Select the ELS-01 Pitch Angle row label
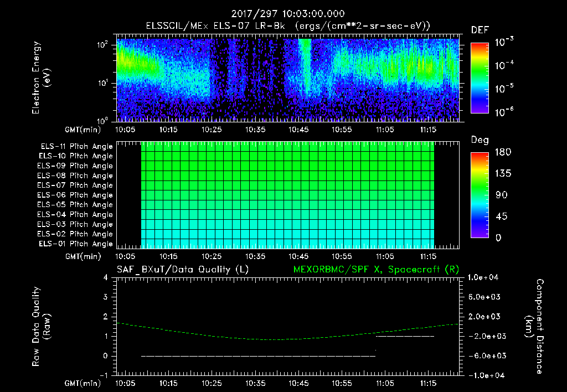567x392 pixels. [76, 244]
